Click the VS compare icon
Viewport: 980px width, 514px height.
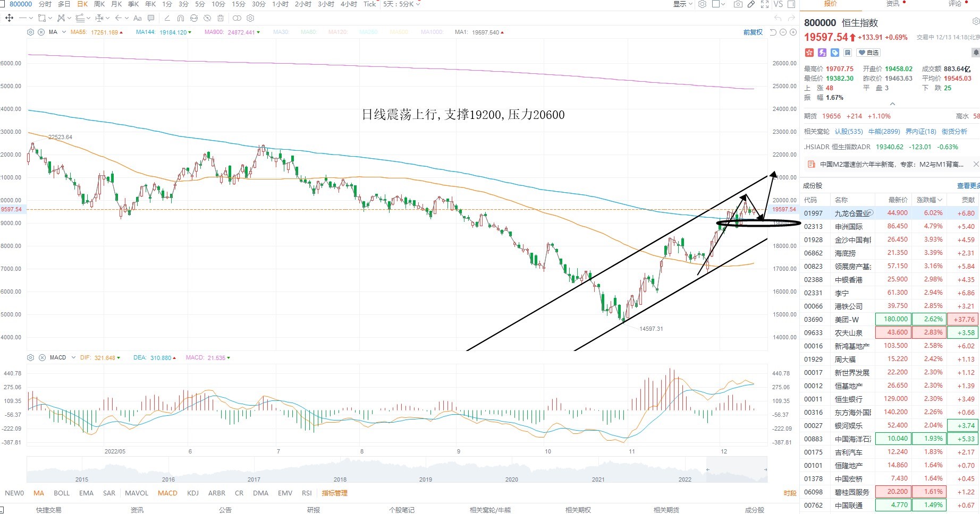click(x=778, y=4)
